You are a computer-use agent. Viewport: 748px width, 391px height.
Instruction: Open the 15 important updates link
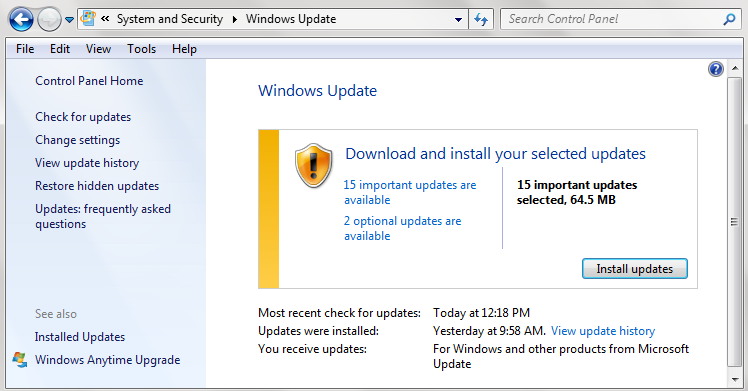(x=410, y=192)
